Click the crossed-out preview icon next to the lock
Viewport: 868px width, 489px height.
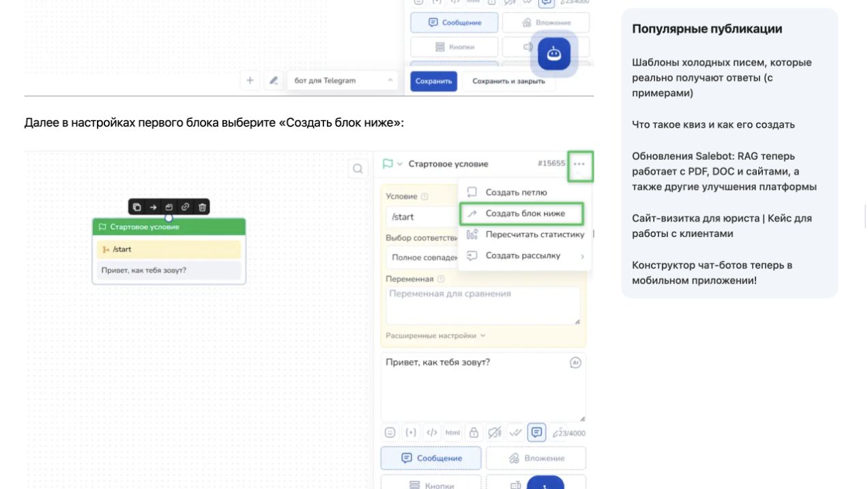pyautogui.click(x=495, y=432)
